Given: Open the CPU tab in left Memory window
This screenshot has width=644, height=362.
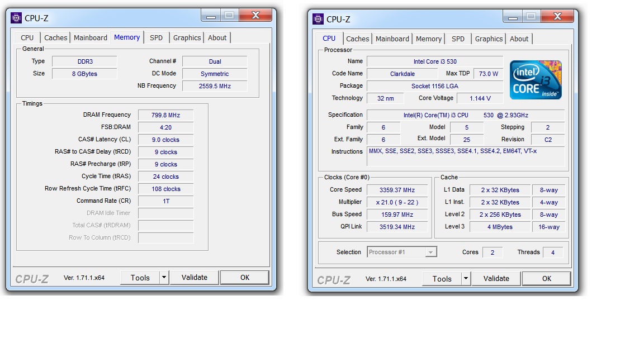Looking at the screenshot, I should pyautogui.click(x=27, y=38).
